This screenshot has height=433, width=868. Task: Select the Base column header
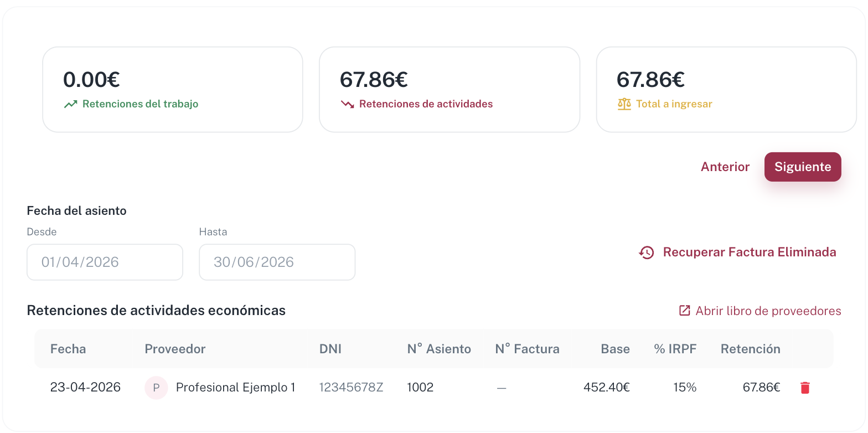click(x=616, y=349)
